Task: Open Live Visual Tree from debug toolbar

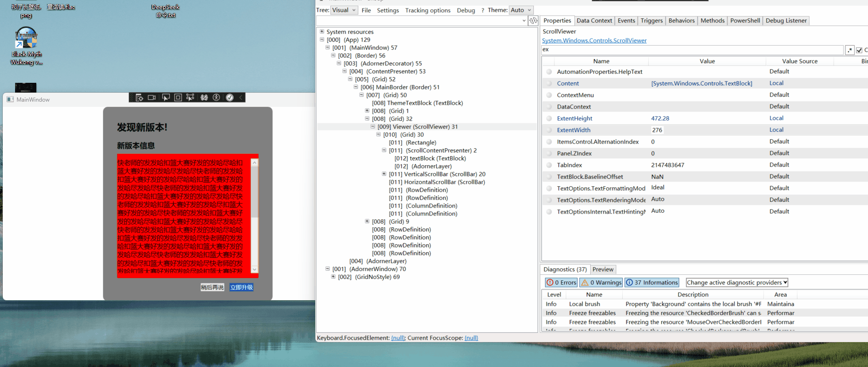Action: point(139,97)
